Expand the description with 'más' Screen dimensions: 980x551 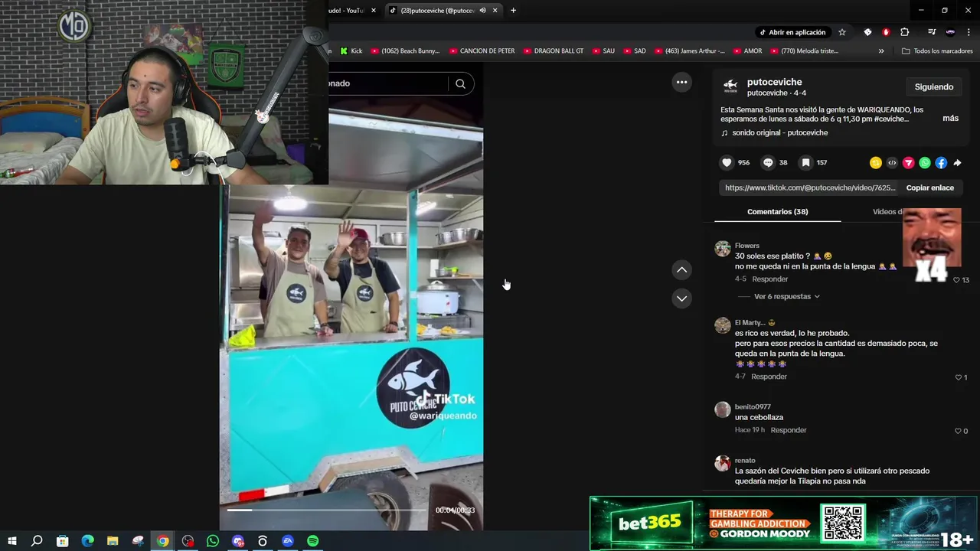click(x=950, y=118)
